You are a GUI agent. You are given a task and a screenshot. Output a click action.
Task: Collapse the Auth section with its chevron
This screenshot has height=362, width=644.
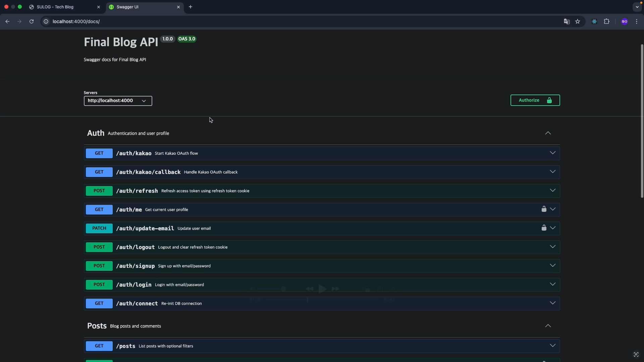pos(548,133)
